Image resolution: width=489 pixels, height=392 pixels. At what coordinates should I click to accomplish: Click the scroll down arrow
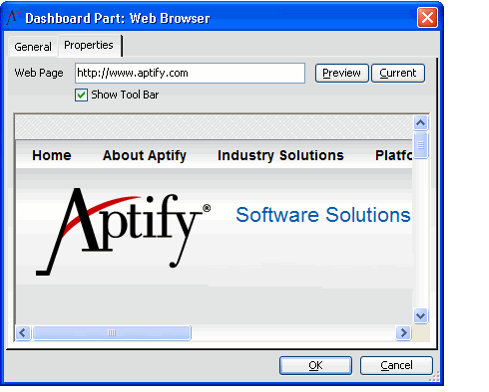pyautogui.click(x=420, y=315)
